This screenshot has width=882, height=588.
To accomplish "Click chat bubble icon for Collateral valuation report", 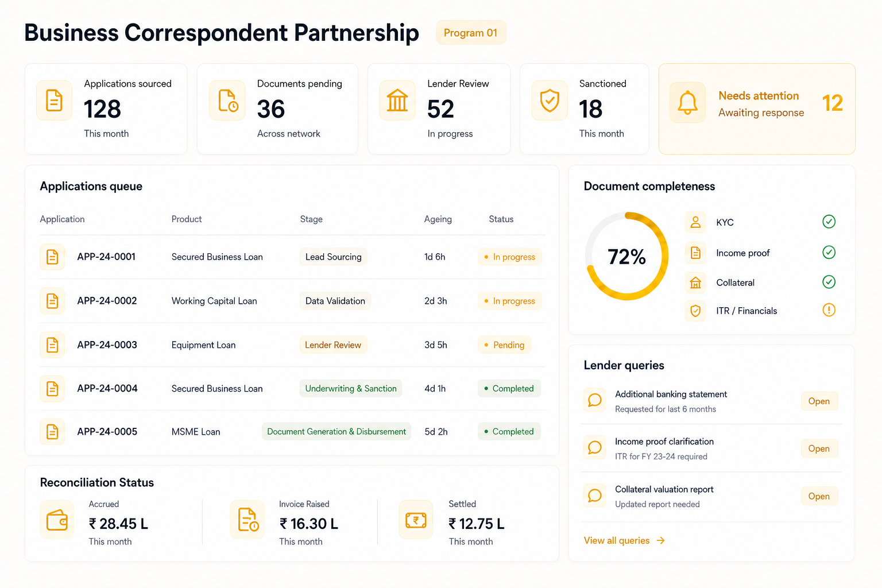I will [x=595, y=496].
